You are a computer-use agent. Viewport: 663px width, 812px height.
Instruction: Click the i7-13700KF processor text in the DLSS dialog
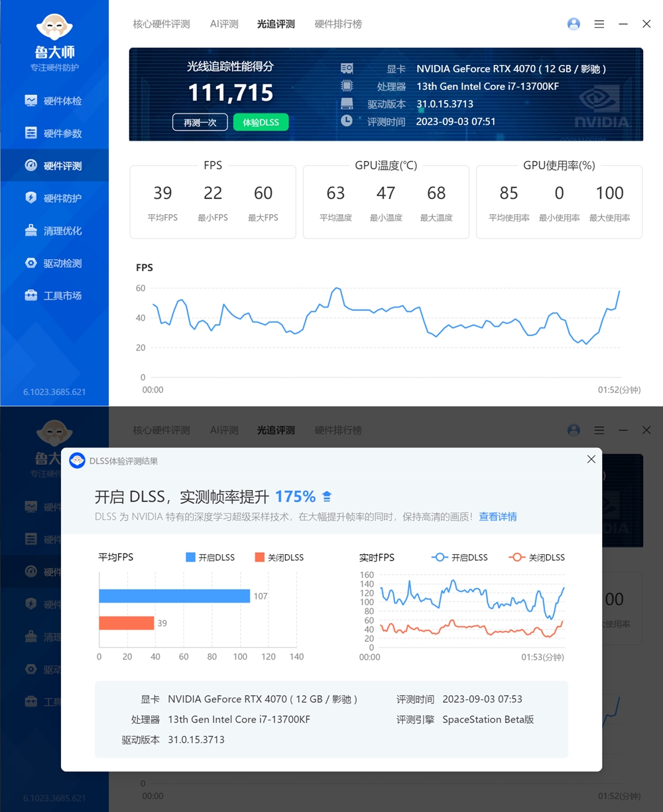pos(239,719)
